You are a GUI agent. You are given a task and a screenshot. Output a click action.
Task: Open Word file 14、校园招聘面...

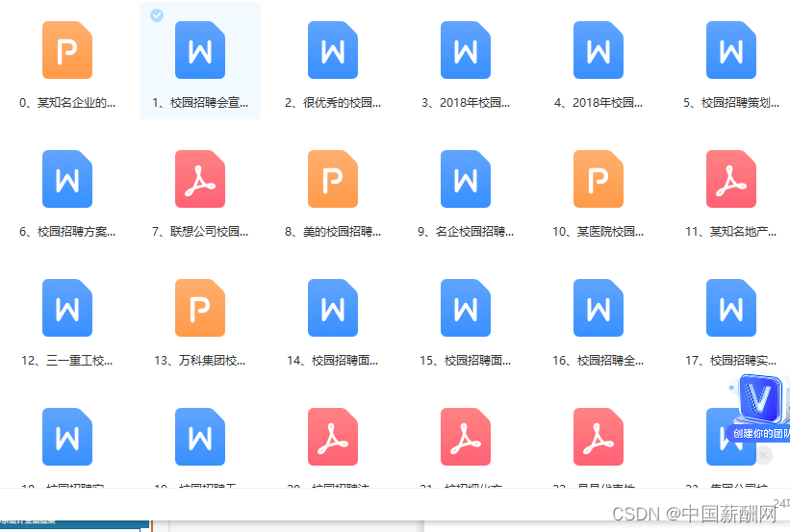tap(333, 308)
